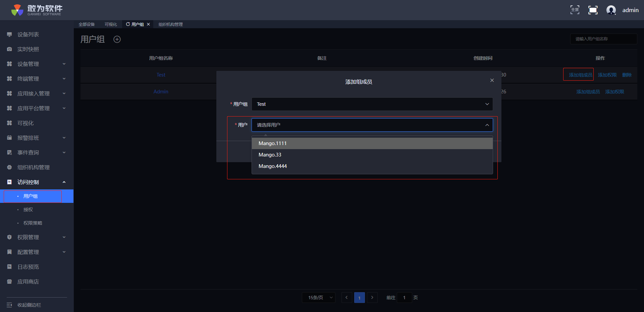This screenshot has width=644, height=312.
Task: Click the collapse sidebar icon at bottom
Action: pyautogui.click(x=9, y=305)
